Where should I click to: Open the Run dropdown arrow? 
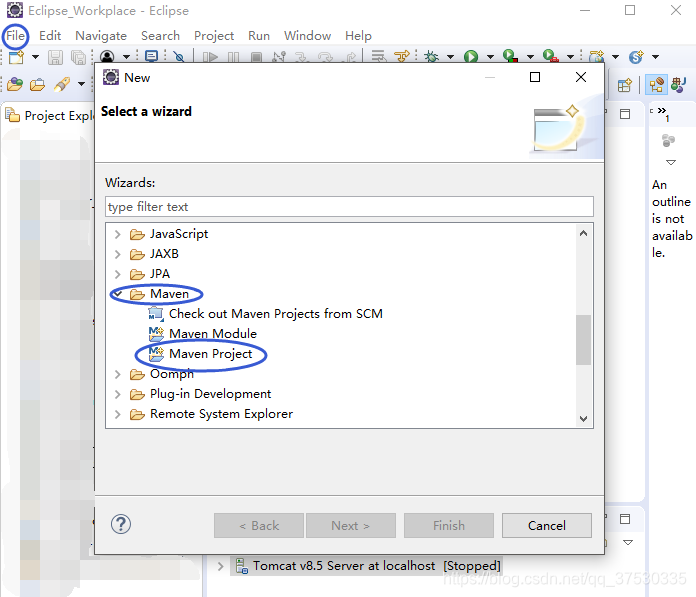490,57
